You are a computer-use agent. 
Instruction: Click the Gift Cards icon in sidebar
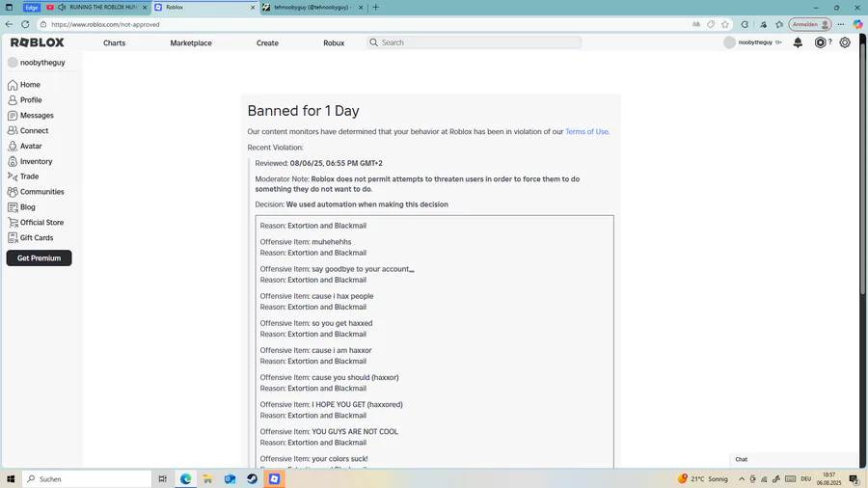pos(13,238)
